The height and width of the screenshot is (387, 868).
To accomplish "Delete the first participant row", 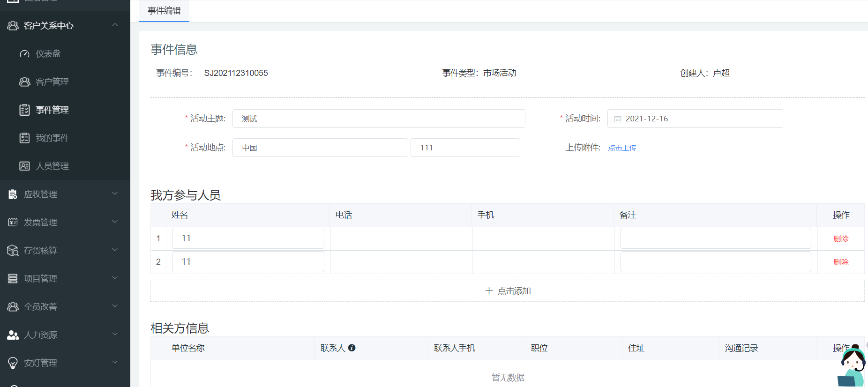I will click(x=841, y=238).
